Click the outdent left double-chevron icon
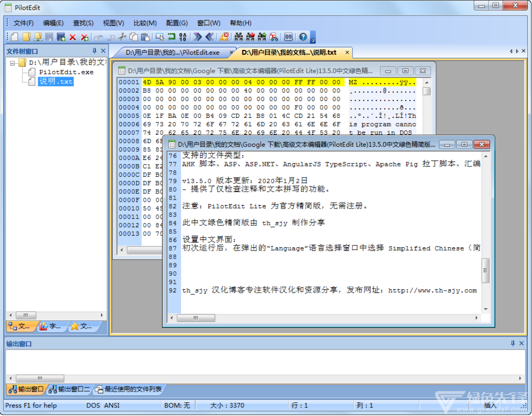The width and height of the screenshot is (532, 416). (x=209, y=37)
